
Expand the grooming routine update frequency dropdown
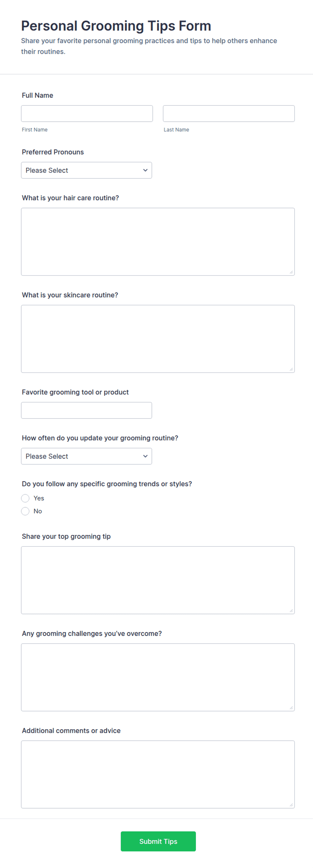(86, 456)
